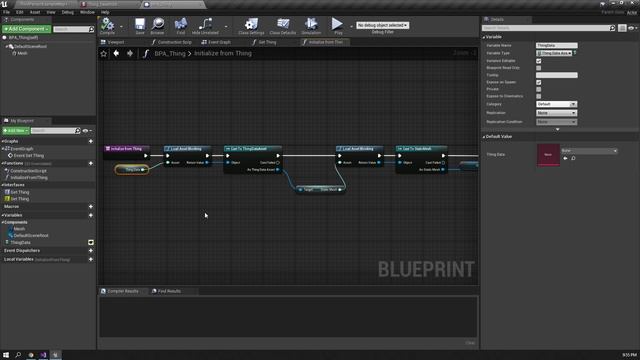Click the magnifier icon in Components search
The height and width of the screenshot is (360, 640).
[91, 29]
